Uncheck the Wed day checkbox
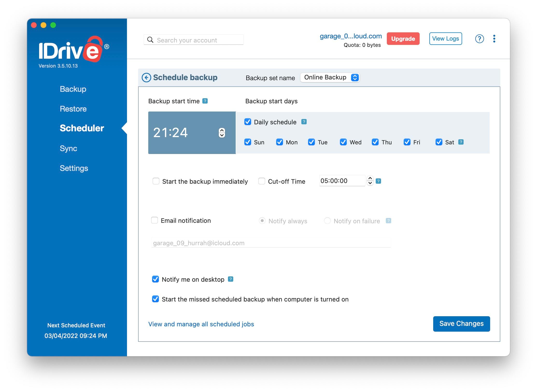This screenshot has width=537, height=392. coord(343,142)
